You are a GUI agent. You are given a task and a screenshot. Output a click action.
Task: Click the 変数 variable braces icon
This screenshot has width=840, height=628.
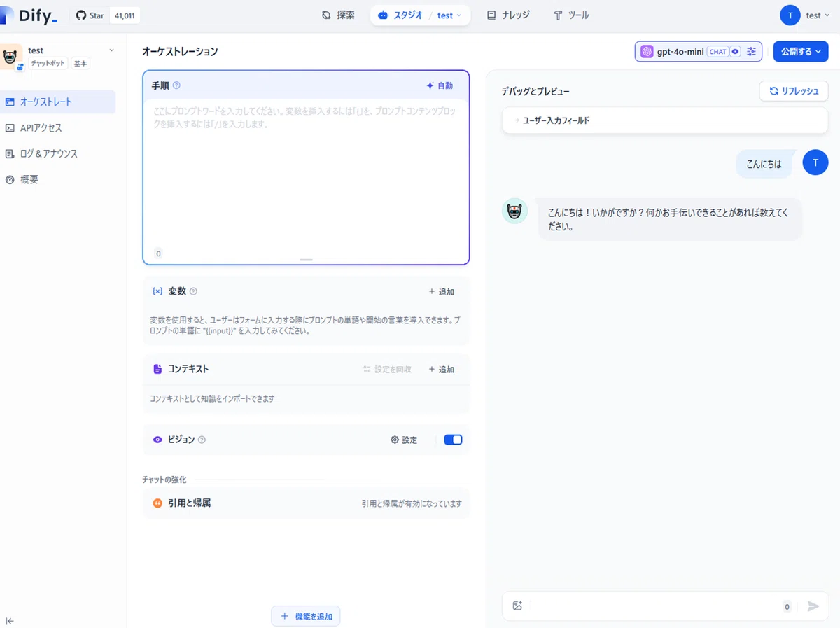coord(157,291)
